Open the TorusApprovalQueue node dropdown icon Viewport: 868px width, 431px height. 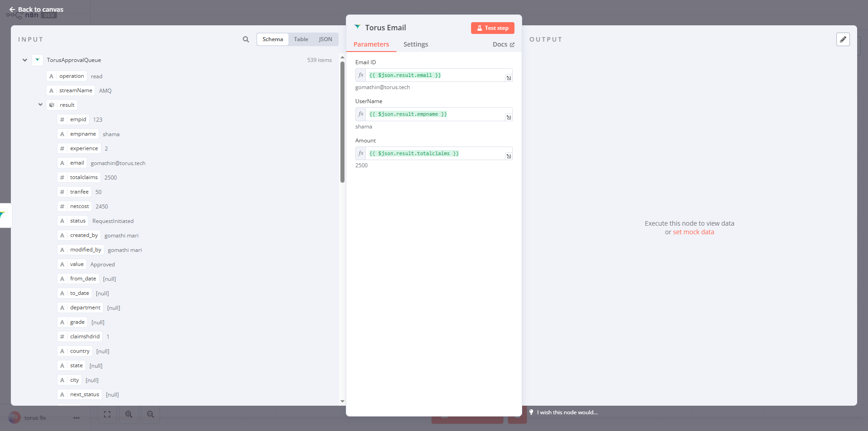click(x=38, y=60)
